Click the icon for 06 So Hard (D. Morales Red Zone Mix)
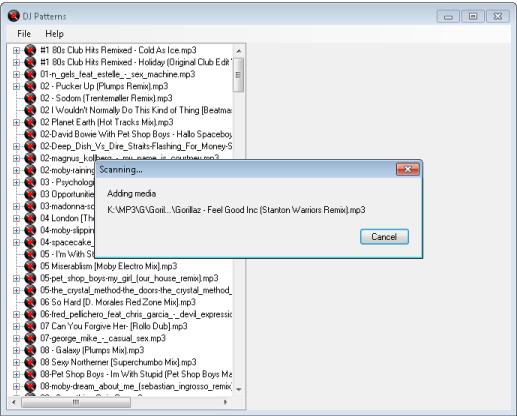The image size is (517, 416). click(30, 302)
